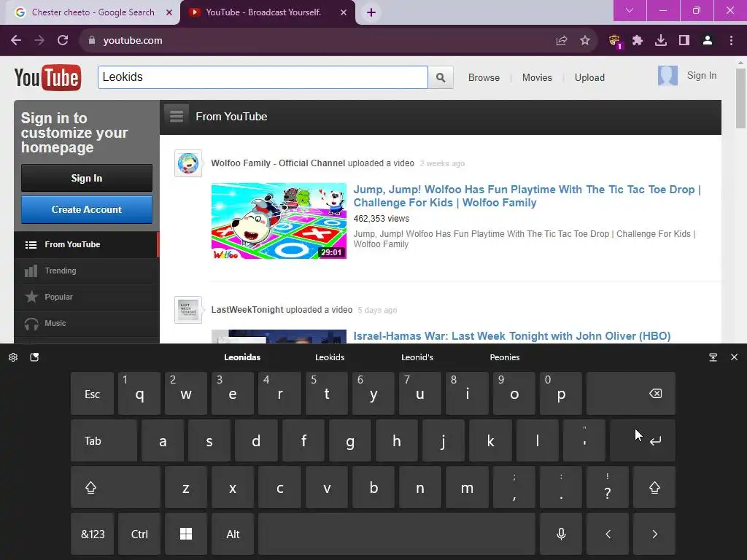Open a new browser tab

[371, 12]
